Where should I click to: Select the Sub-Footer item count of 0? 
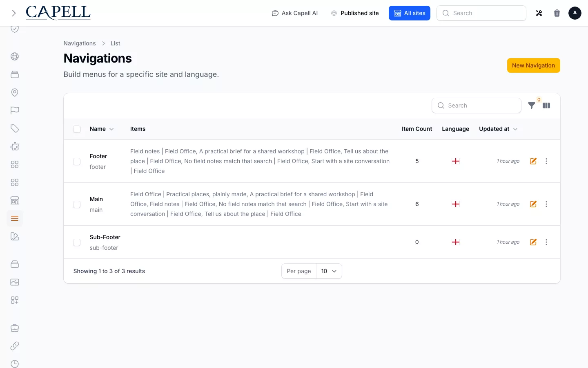pyautogui.click(x=417, y=242)
